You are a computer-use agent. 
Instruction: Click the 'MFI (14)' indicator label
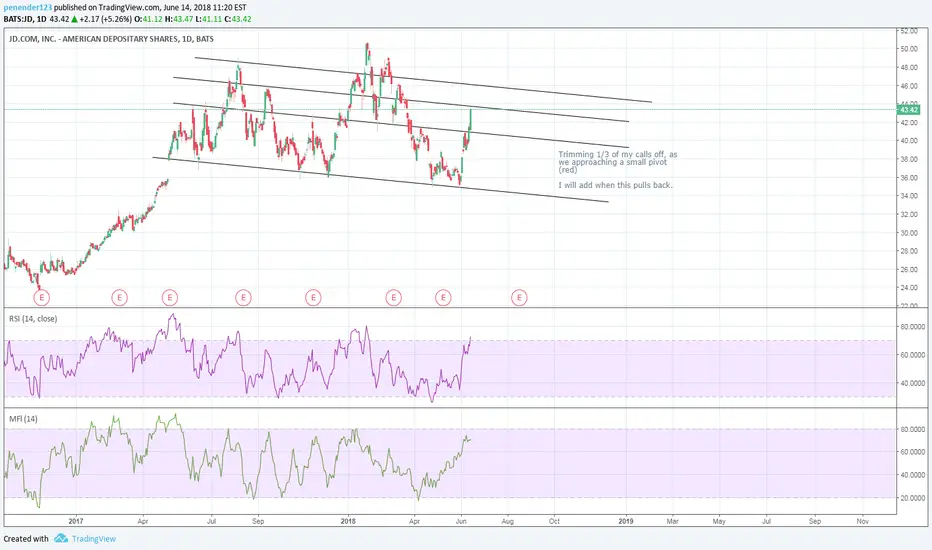coord(23,419)
